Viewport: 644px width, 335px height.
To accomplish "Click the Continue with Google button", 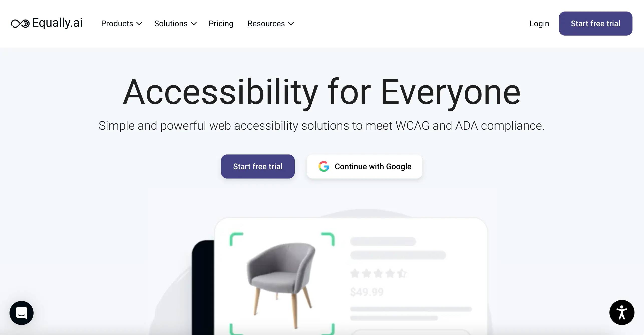I will [x=364, y=166].
